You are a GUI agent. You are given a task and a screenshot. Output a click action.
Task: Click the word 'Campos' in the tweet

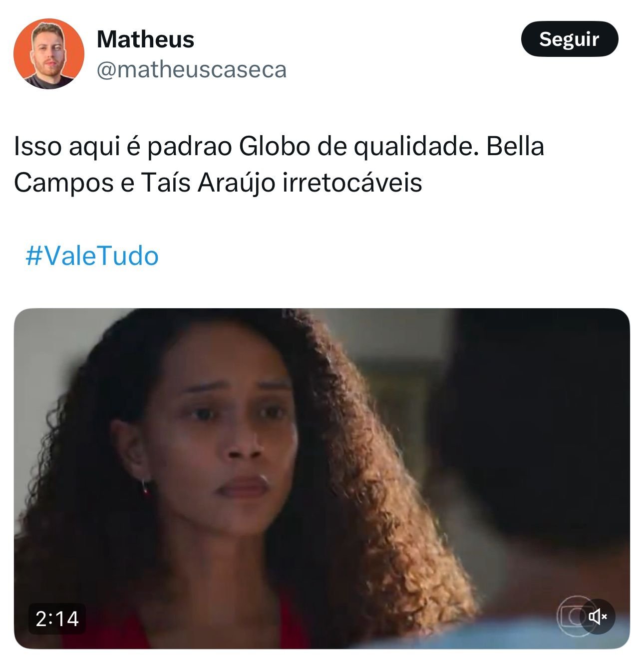[64, 183]
